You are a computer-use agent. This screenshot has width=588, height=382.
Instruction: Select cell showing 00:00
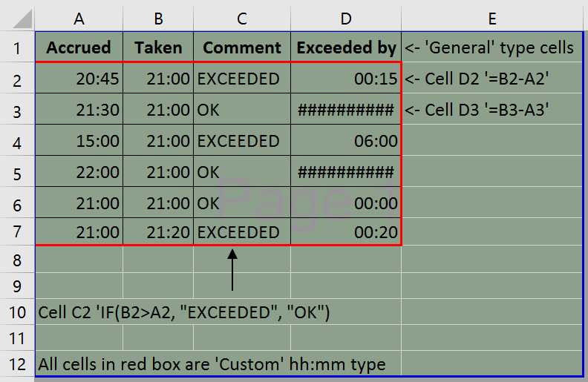click(346, 202)
